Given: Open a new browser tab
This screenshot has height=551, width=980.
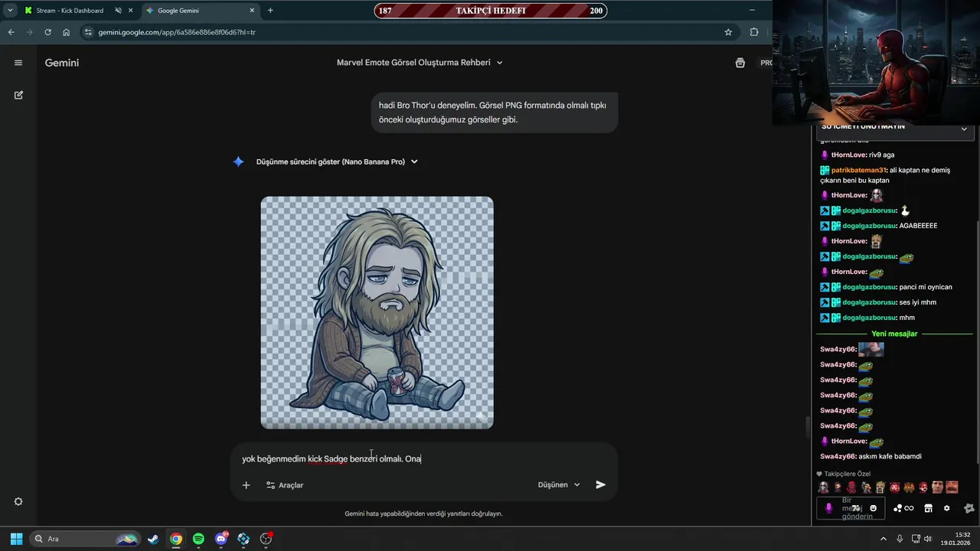Looking at the screenshot, I should click(270, 11).
